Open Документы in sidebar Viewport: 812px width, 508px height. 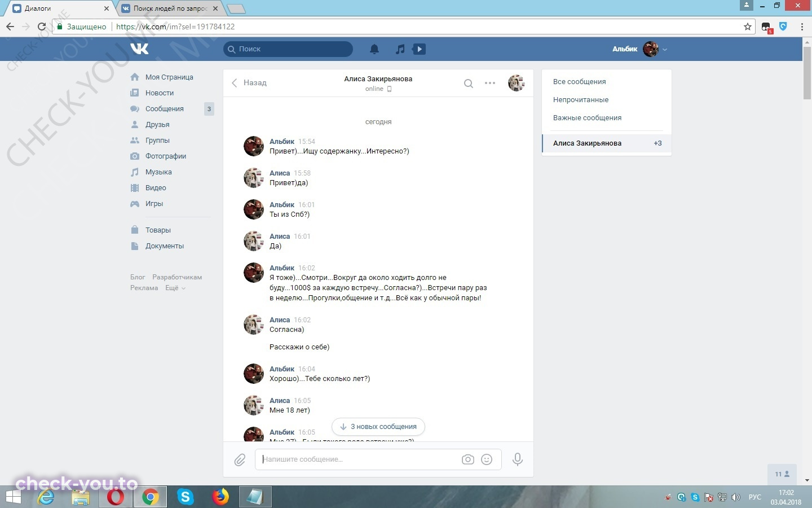(x=165, y=246)
